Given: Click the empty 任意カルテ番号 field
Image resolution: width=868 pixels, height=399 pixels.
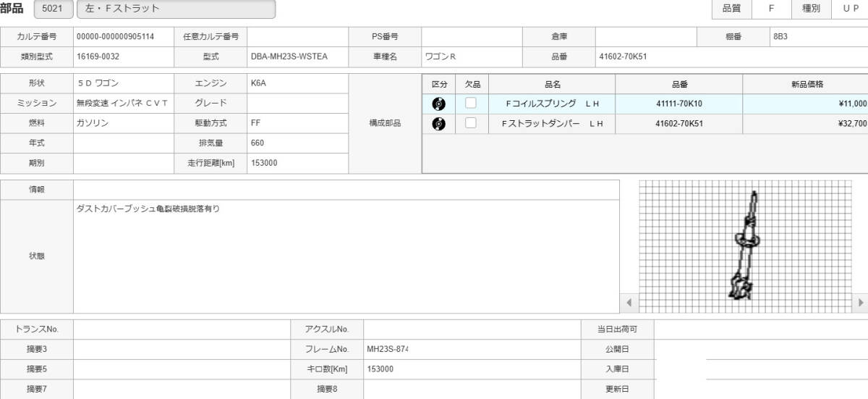Looking at the screenshot, I should [x=297, y=36].
